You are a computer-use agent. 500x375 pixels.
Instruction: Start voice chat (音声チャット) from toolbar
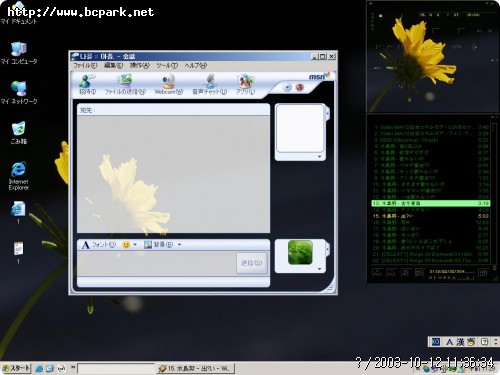click(x=209, y=84)
